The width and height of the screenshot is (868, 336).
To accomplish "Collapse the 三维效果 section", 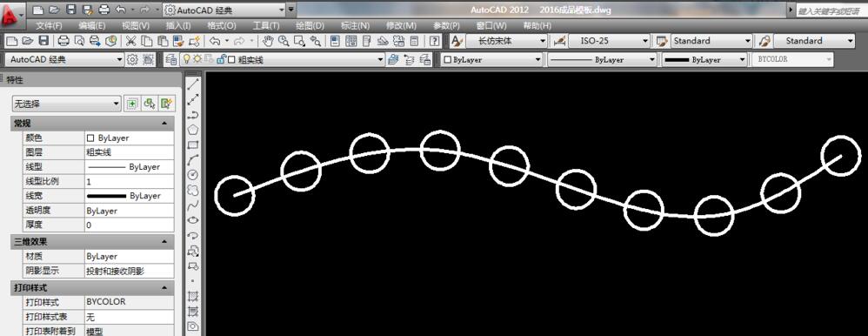I will click(x=164, y=242).
